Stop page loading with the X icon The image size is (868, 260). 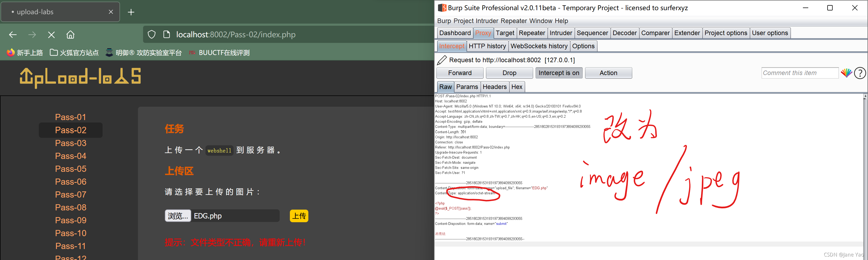pos(51,35)
